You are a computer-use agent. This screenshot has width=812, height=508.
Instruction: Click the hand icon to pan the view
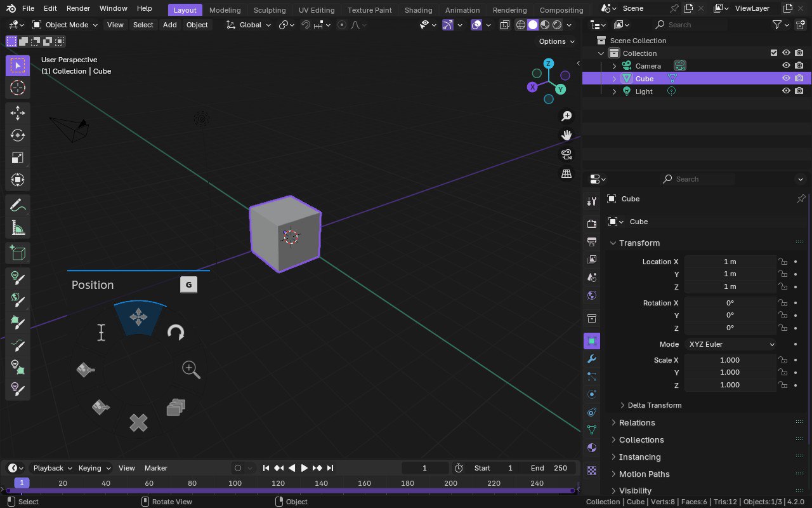566,135
